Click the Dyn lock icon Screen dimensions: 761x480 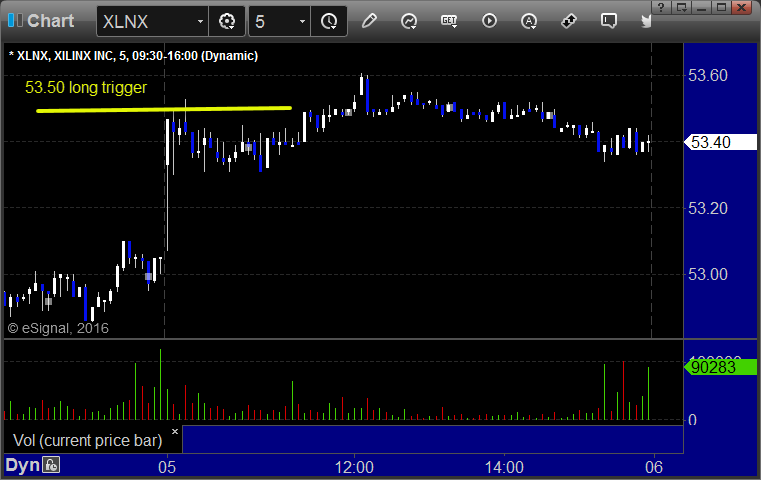coord(51,465)
